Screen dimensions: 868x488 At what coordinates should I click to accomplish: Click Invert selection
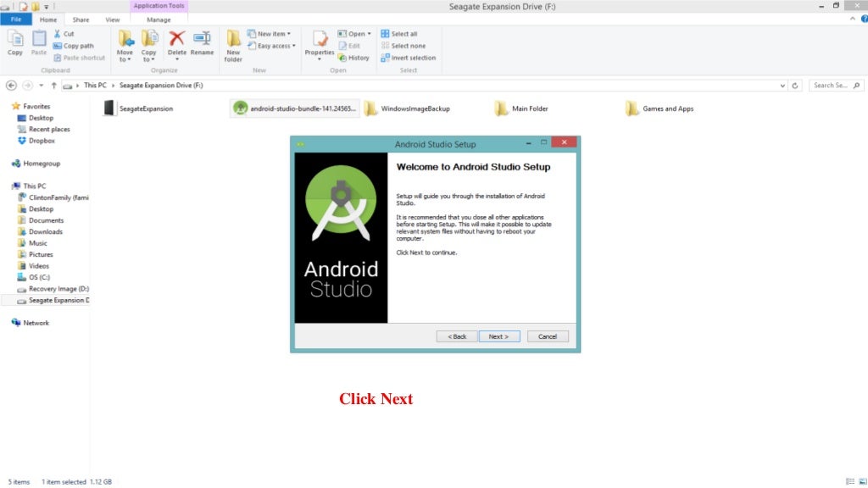coord(409,58)
